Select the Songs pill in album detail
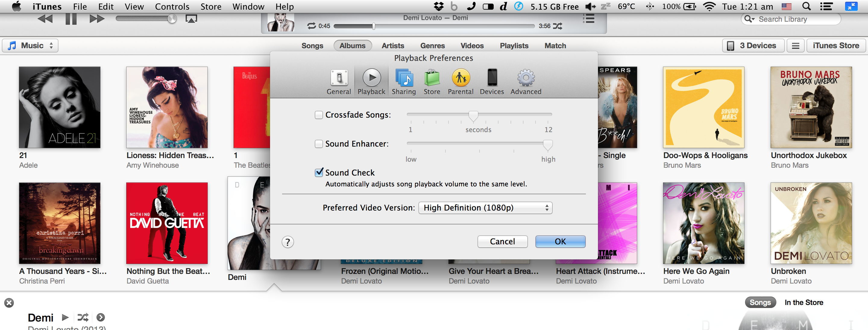Screen dimensions: 868x330 click(x=760, y=302)
